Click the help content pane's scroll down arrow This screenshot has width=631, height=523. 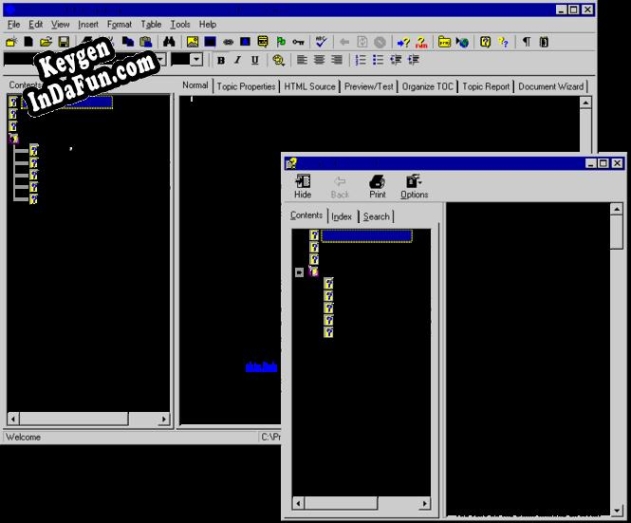click(617, 511)
